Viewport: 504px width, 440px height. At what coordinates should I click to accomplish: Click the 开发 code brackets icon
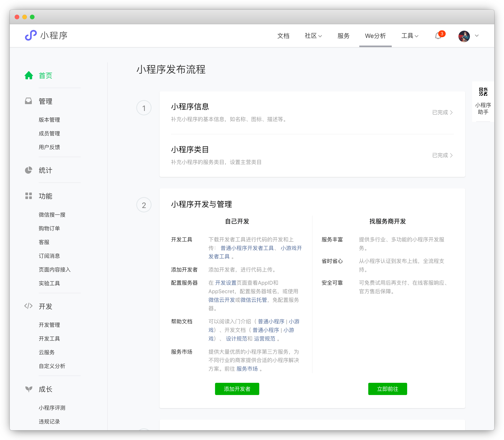tap(28, 306)
